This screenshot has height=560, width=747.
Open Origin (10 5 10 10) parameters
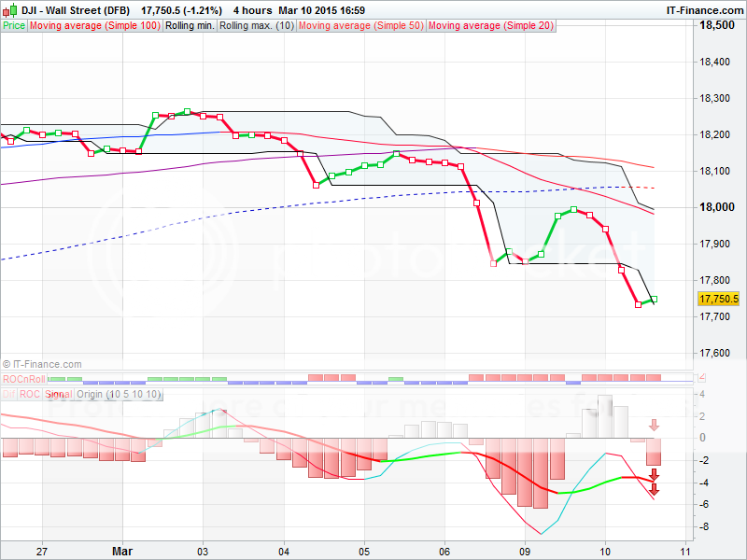point(120,395)
